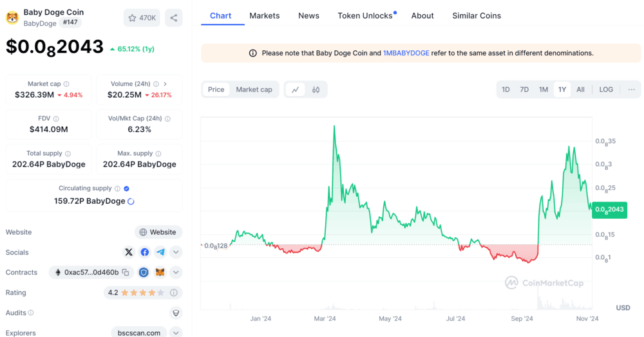Select Price chart toggle
The height and width of the screenshot is (337, 644).
tap(216, 89)
